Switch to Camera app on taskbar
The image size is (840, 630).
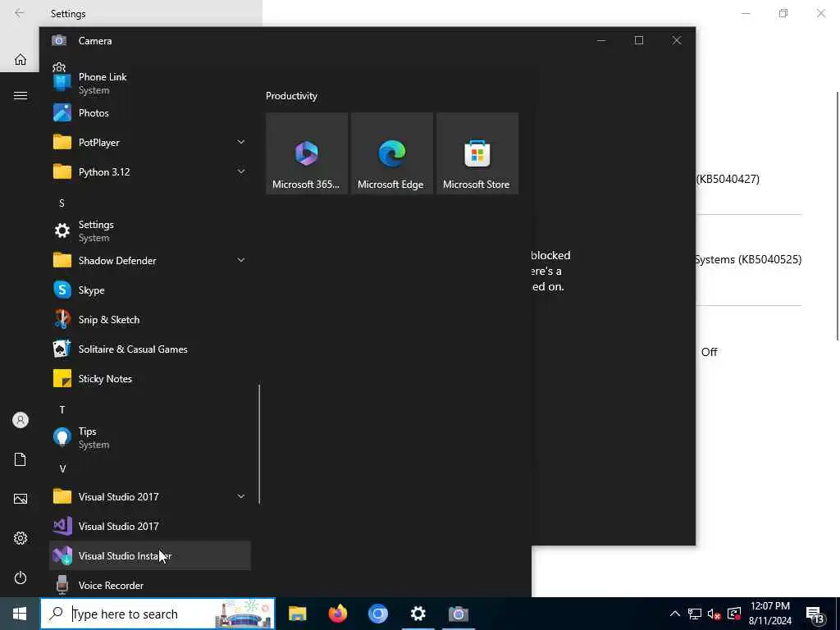coord(459,614)
